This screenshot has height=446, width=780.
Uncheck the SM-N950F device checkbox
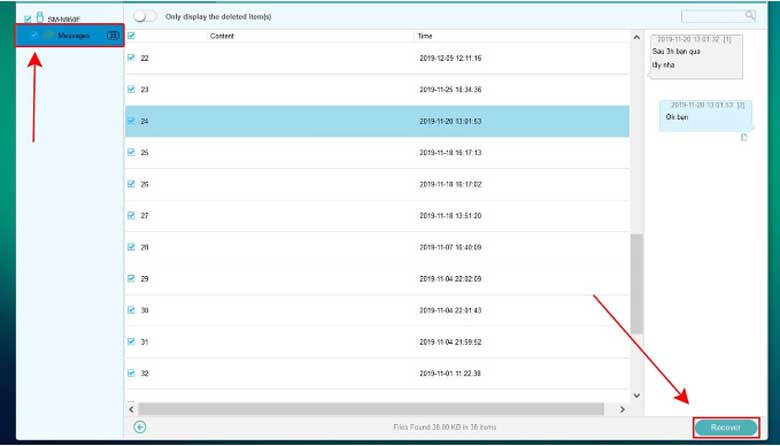(27, 18)
